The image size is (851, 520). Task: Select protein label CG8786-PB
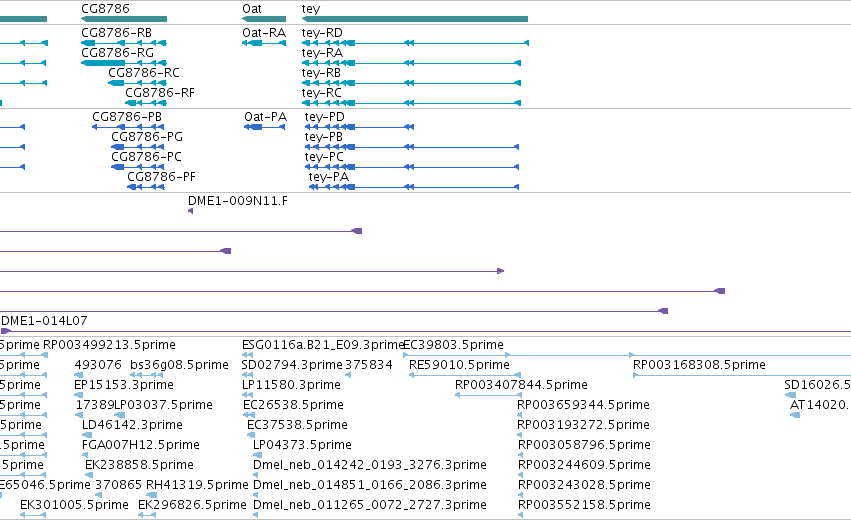127,117
